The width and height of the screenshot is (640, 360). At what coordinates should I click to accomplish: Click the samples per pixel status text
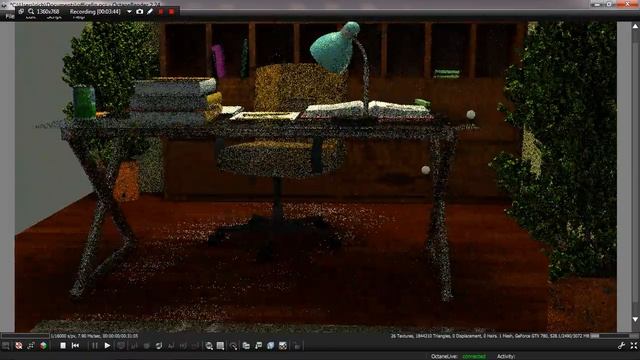coord(95,336)
